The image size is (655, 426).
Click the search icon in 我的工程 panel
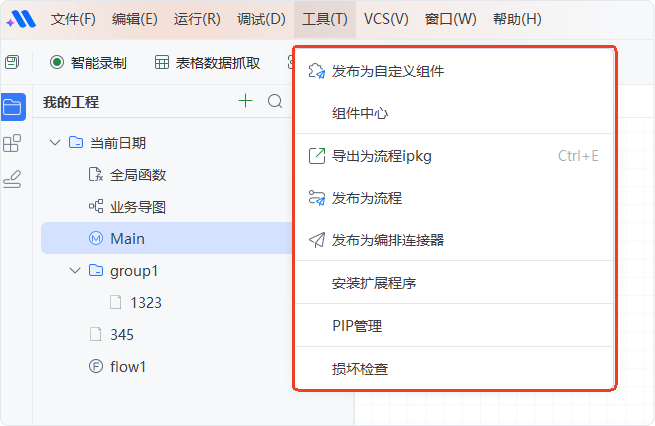tap(275, 101)
